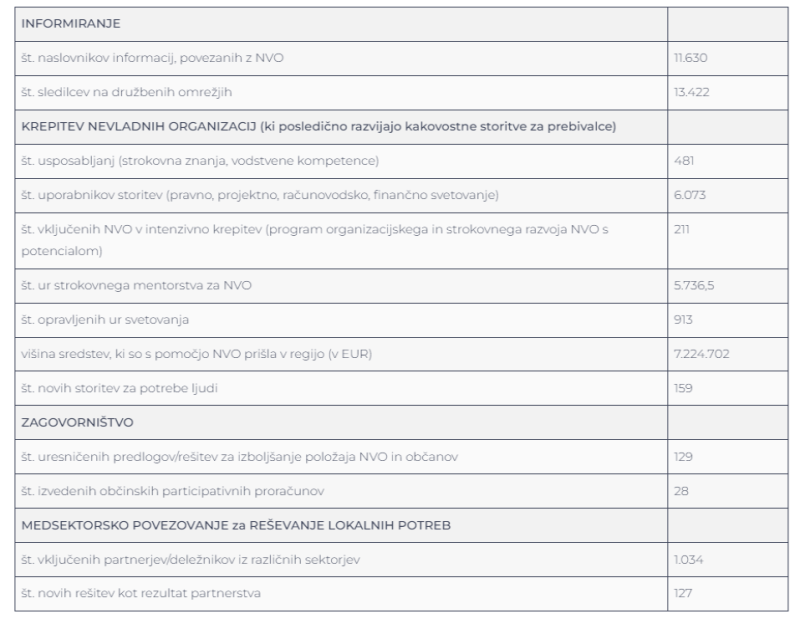Click the št. usposabljanj row label
Viewport: 800px width, 624px height.
[200, 161]
